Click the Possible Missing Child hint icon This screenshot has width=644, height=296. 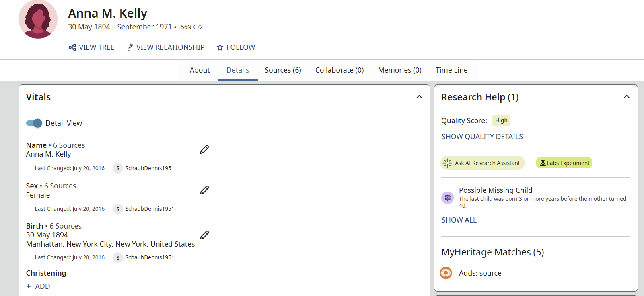(447, 198)
